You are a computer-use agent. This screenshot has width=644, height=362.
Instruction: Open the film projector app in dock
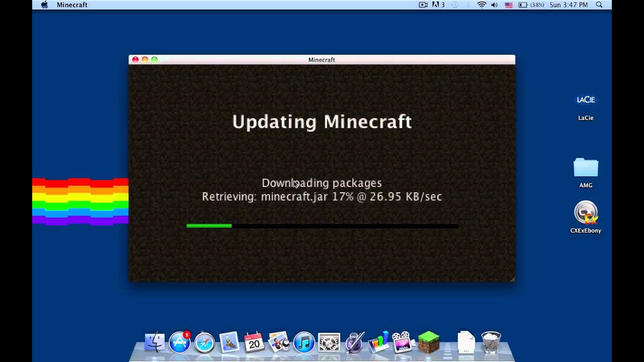tap(403, 342)
